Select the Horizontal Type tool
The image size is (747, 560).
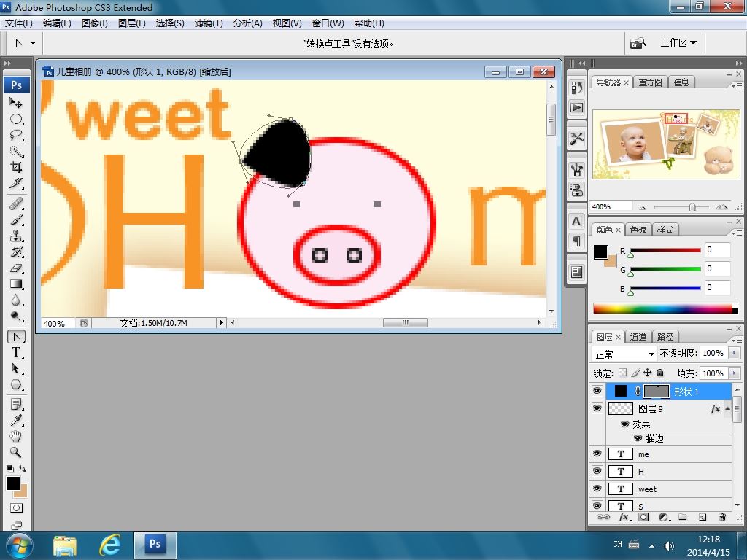point(16,352)
